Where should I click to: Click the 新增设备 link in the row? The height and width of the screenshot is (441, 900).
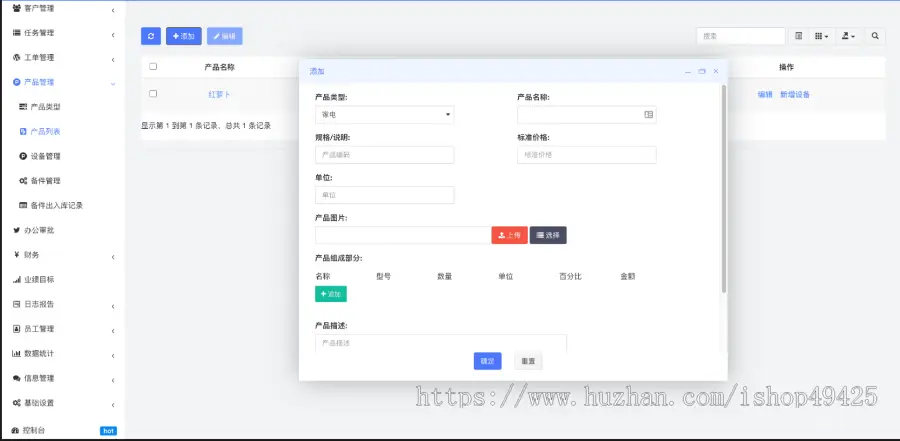click(795, 94)
